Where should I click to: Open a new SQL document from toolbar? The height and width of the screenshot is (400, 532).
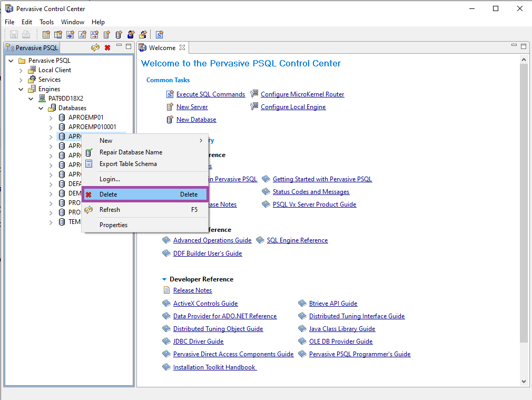(x=160, y=34)
